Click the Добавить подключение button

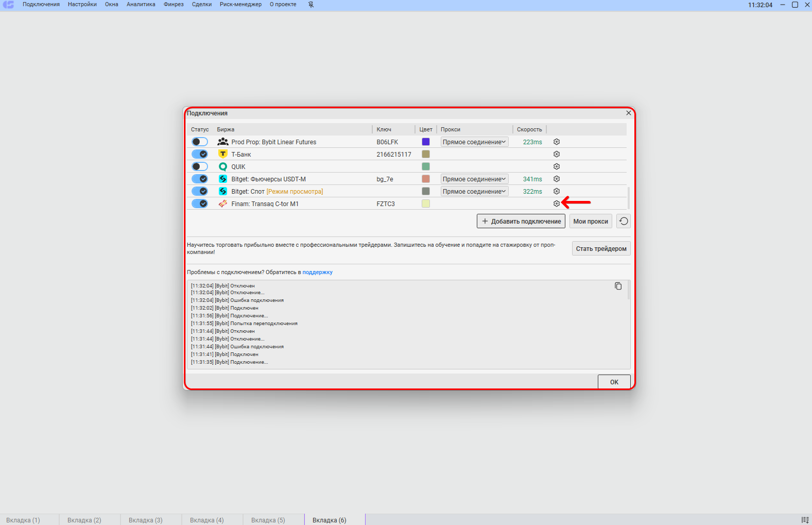click(521, 221)
